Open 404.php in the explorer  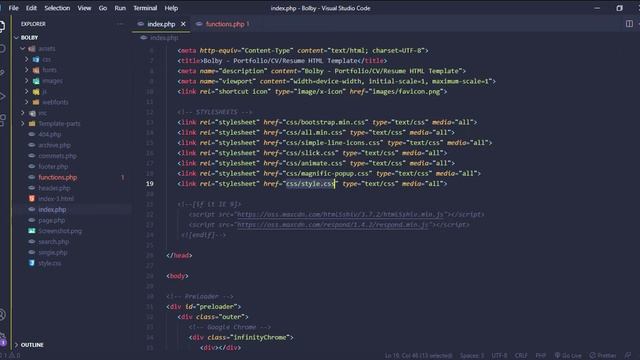pos(49,134)
